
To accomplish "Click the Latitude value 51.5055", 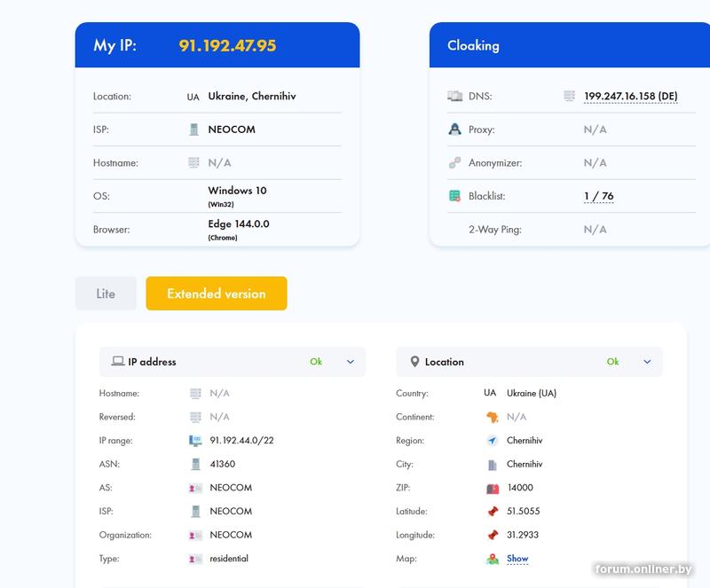I will [524, 511].
